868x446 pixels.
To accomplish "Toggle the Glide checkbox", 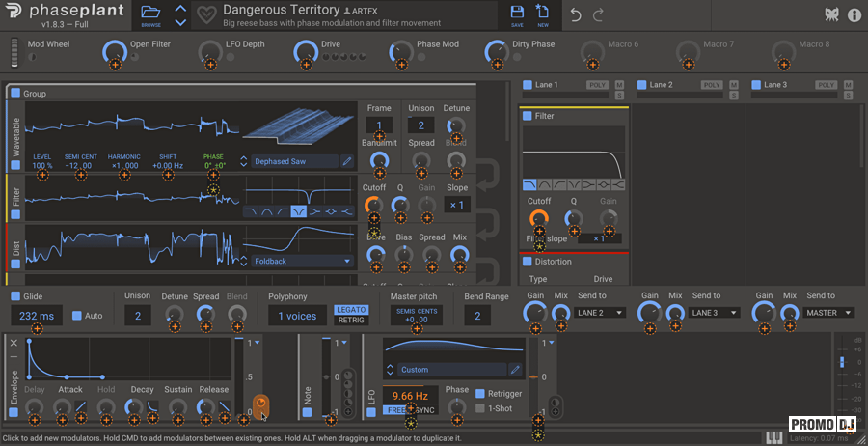I will point(15,295).
